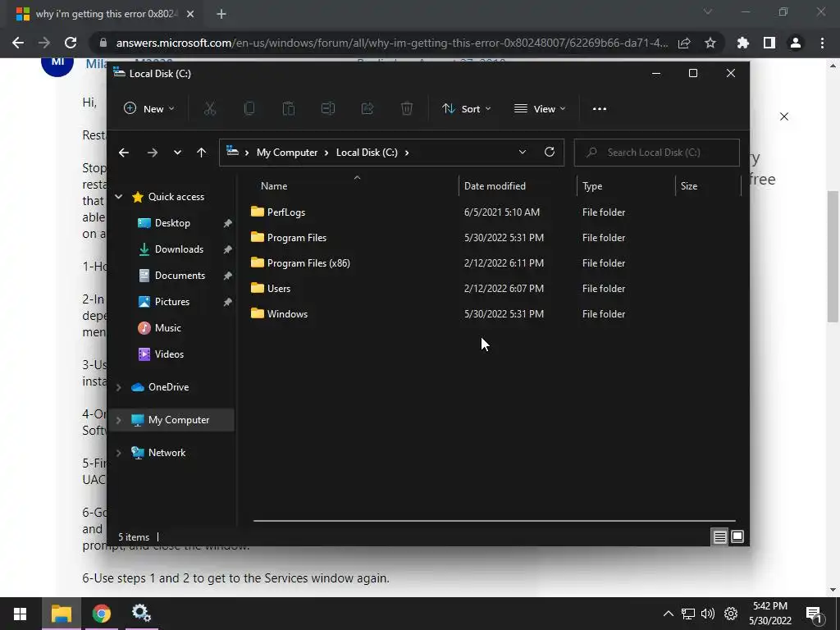This screenshot has height=630, width=840.
Task: Click Chrome icon on the taskbar
Action: tap(101, 614)
